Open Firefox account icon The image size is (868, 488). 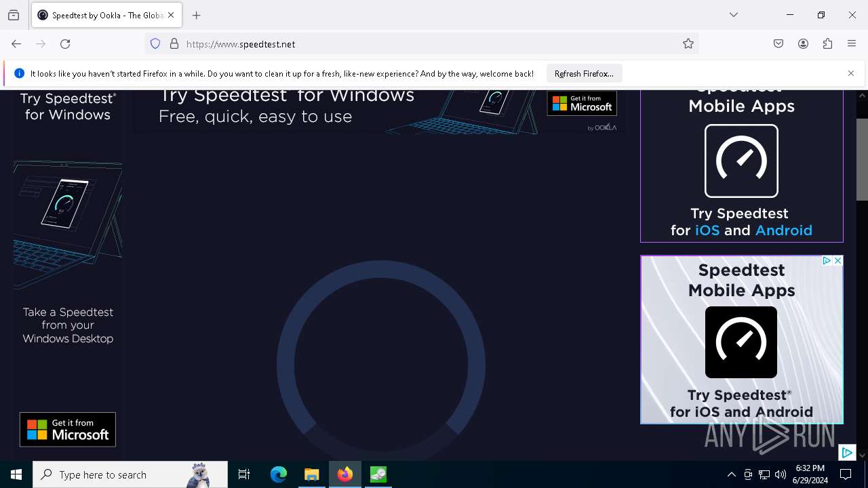coord(803,44)
